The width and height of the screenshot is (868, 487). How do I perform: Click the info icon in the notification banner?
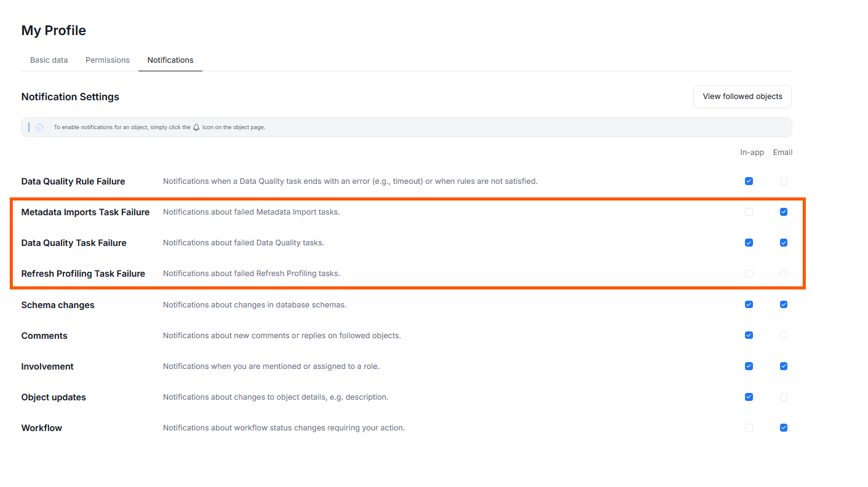(39, 127)
